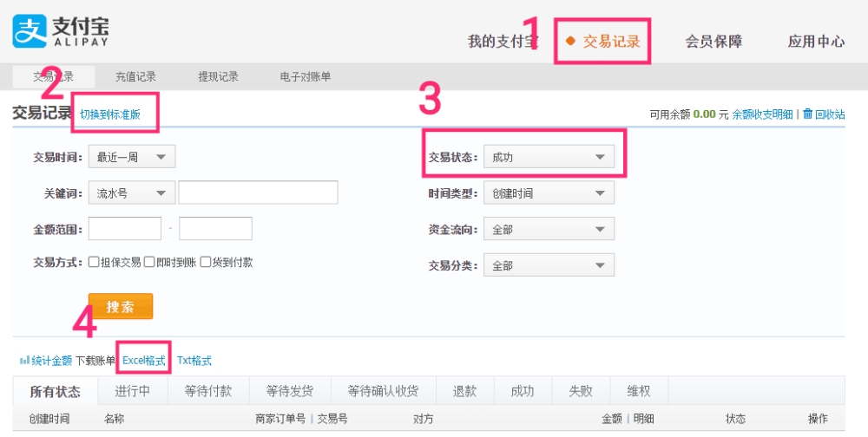Tick the 担保交易 checkbox
The height and width of the screenshot is (437, 868).
[94, 262]
